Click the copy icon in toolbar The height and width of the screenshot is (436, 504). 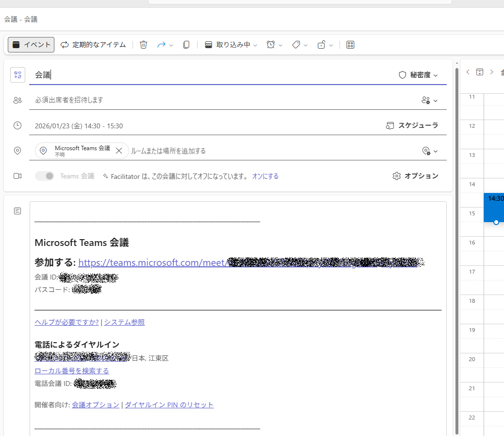pyautogui.click(x=186, y=45)
